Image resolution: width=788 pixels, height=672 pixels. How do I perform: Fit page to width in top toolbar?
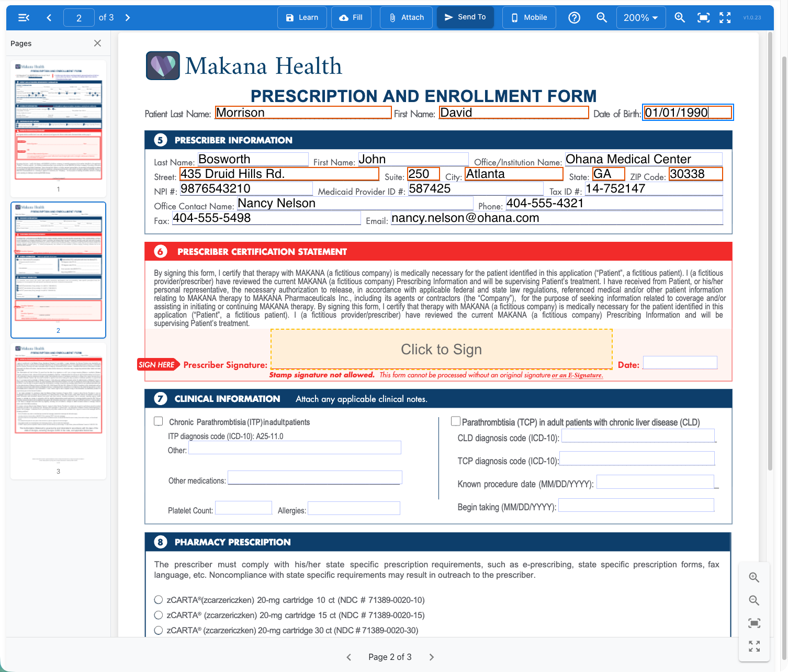point(704,18)
